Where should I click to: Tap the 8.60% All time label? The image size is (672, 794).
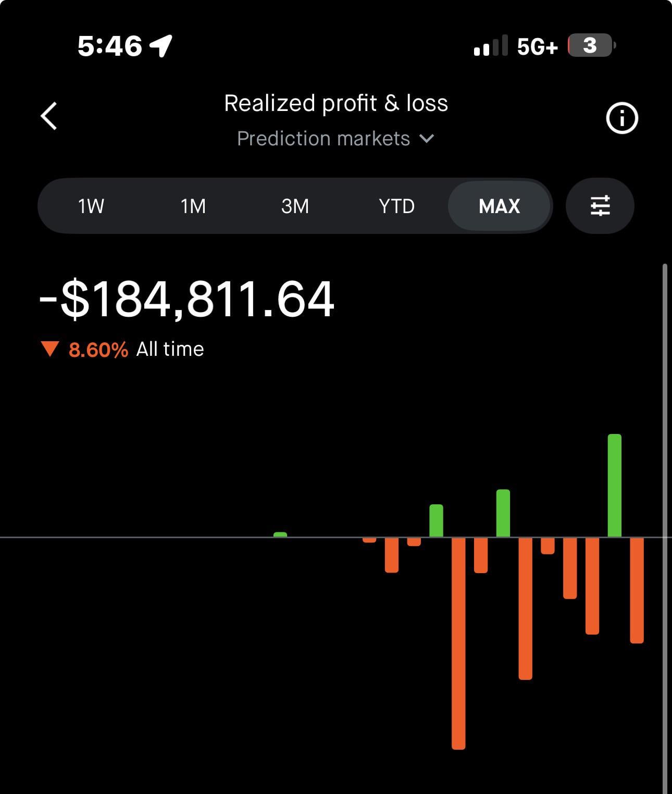click(135, 349)
